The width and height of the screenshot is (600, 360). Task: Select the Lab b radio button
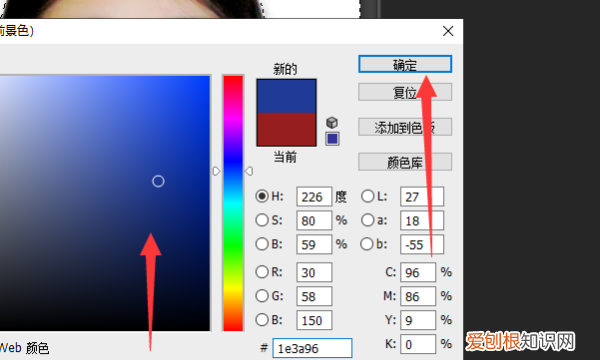click(x=367, y=244)
